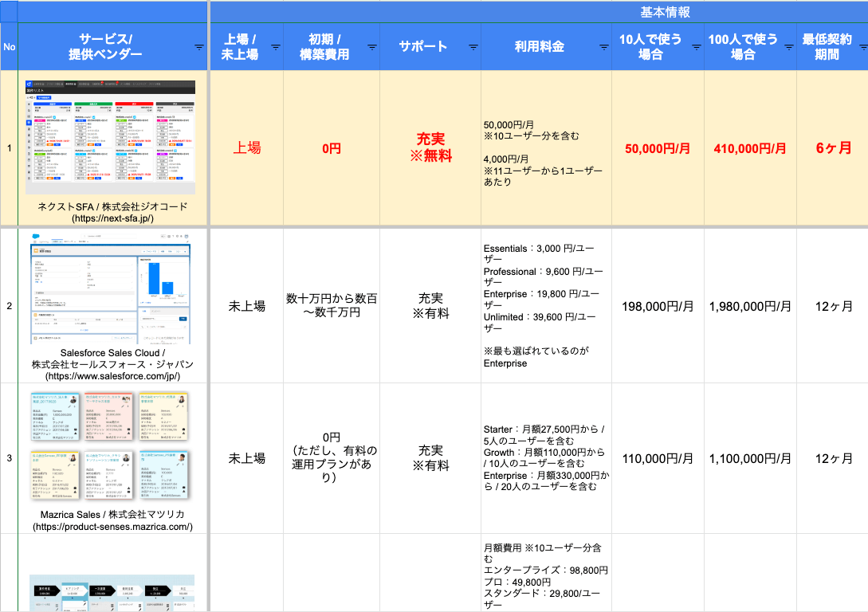Expand filter dropdown for 10人で使う場合
This screenshot has height=612, width=868.
click(x=696, y=48)
